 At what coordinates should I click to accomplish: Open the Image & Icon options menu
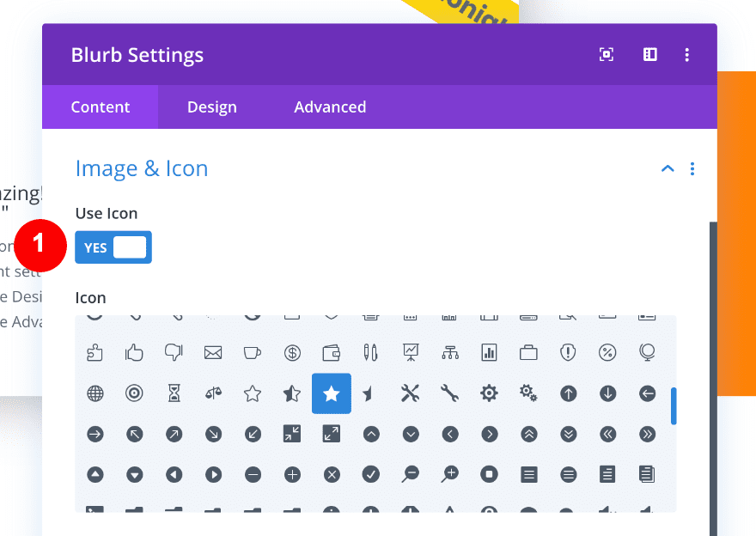tap(692, 168)
